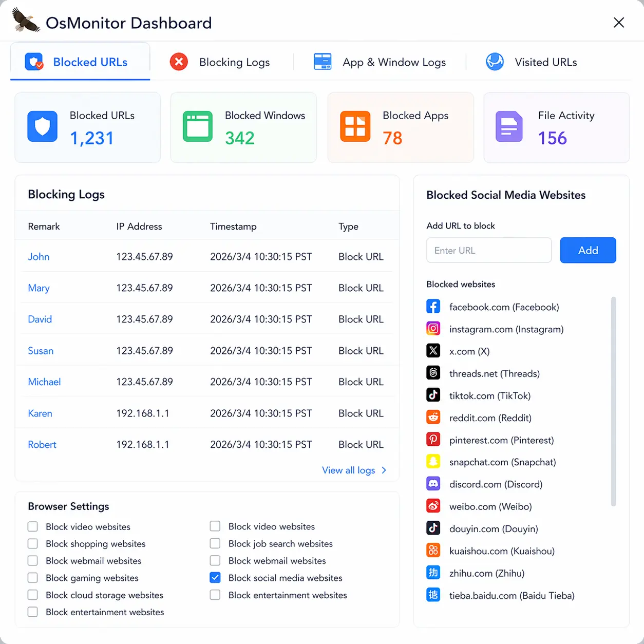644x644 pixels.
Task: Open View all logs link
Action: click(x=354, y=470)
